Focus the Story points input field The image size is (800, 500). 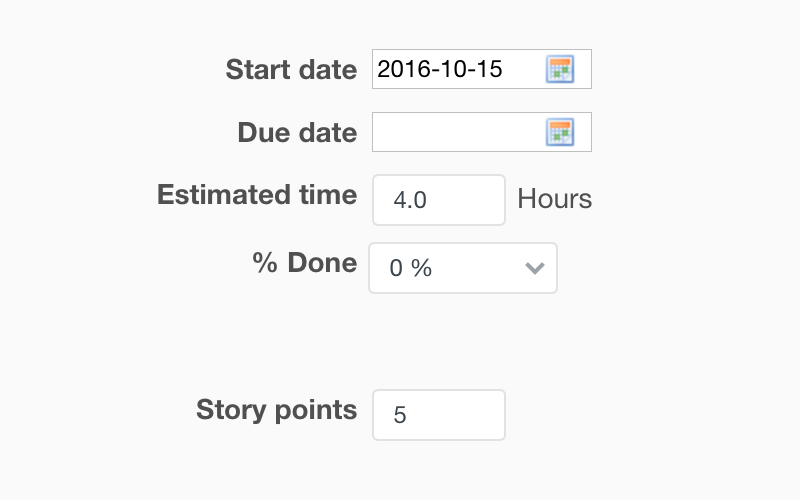(x=439, y=415)
